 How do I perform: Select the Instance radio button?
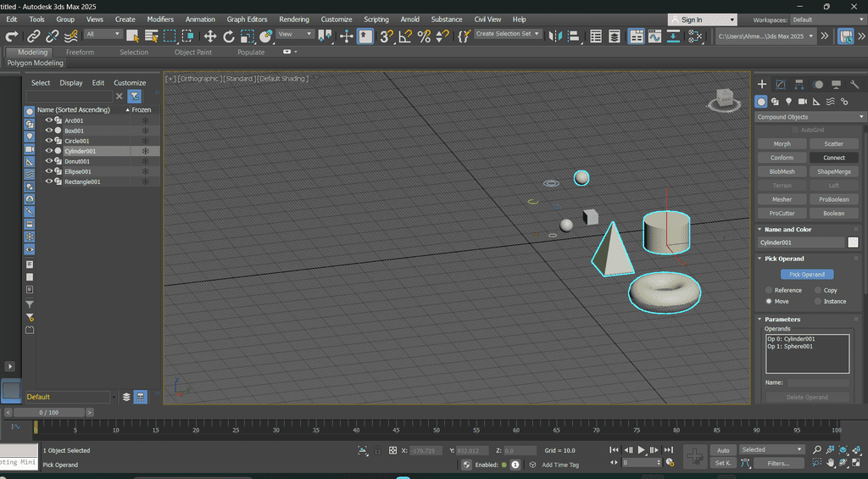click(818, 301)
